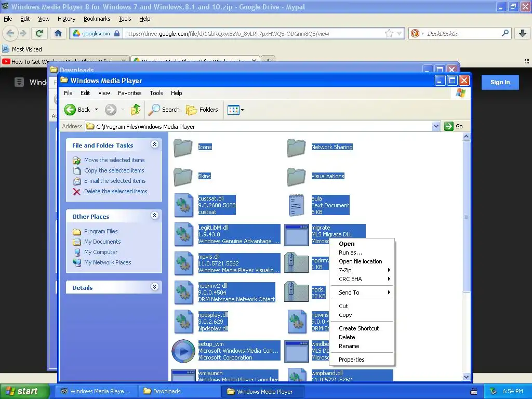Expand 7-Zip submenu
This screenshot has height=399, width=532.
[x=362, y=270]
